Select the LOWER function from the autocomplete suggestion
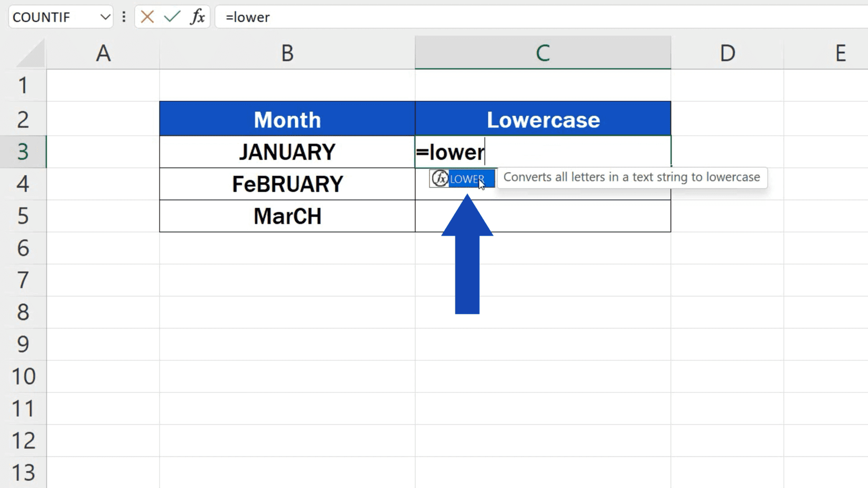This screenshot has height=488, width=868. 467,179
